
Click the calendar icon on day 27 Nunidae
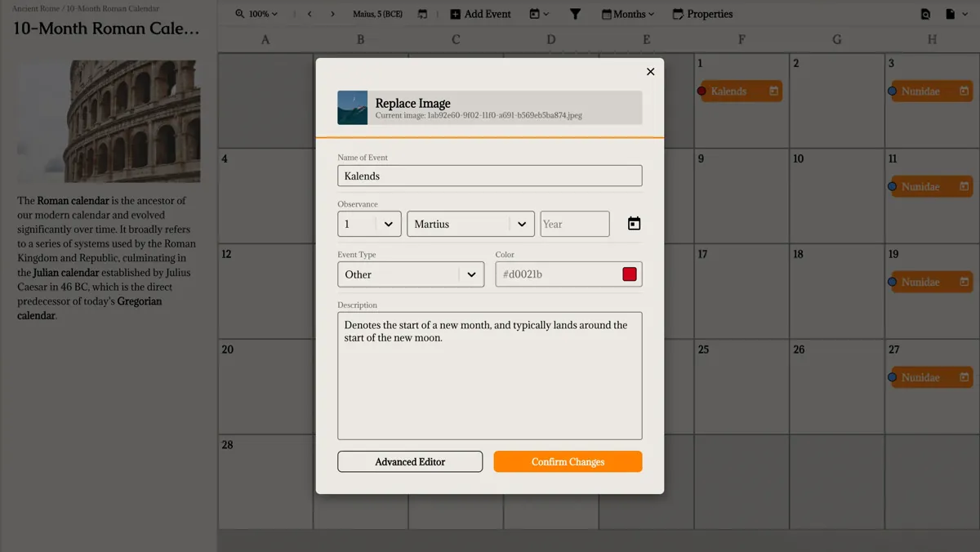coord(964,377)
